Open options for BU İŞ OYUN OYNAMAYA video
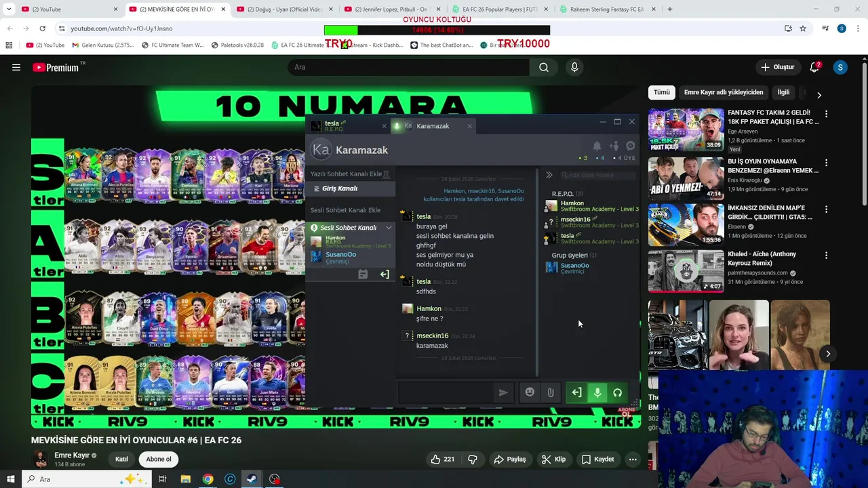 coord(826,163)
